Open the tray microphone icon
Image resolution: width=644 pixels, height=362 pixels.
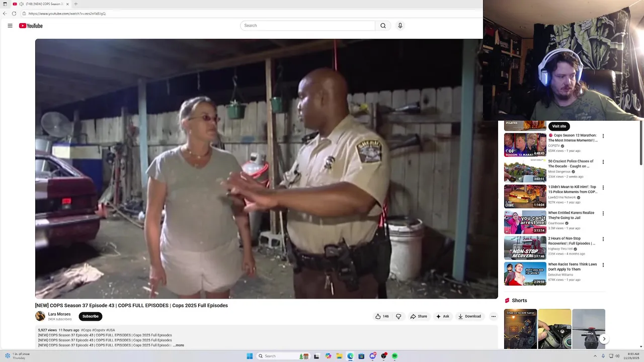pos(603,356)
